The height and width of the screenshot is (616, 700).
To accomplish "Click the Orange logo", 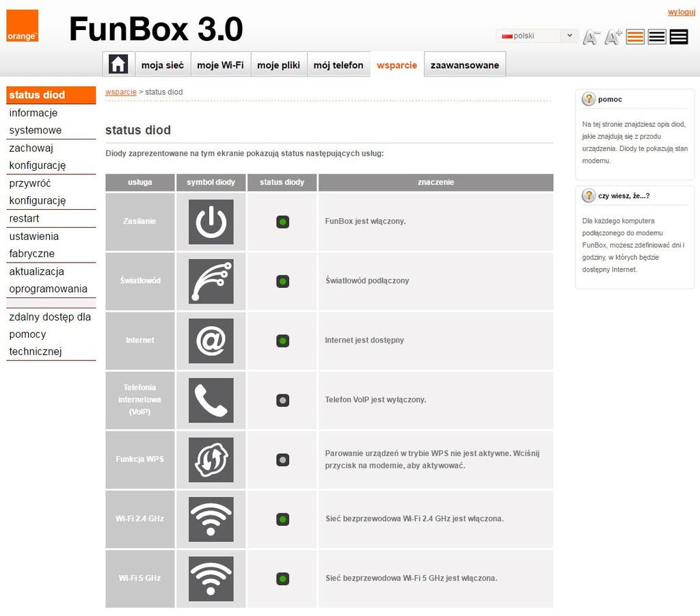I will (x=23, y=26).
